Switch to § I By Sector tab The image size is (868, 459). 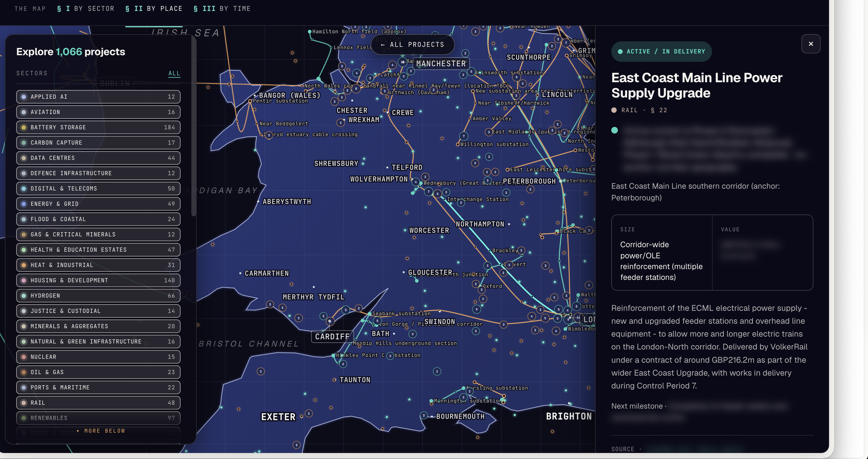85,8
